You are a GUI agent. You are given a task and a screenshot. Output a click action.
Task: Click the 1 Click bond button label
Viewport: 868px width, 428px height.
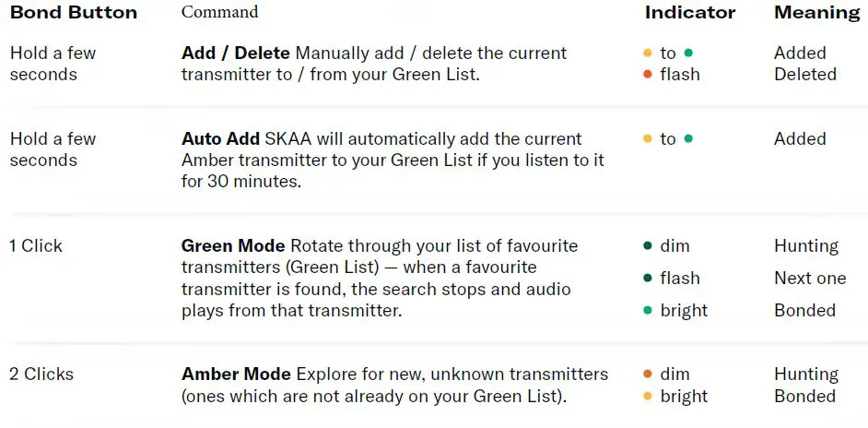(x=36, y=246)
